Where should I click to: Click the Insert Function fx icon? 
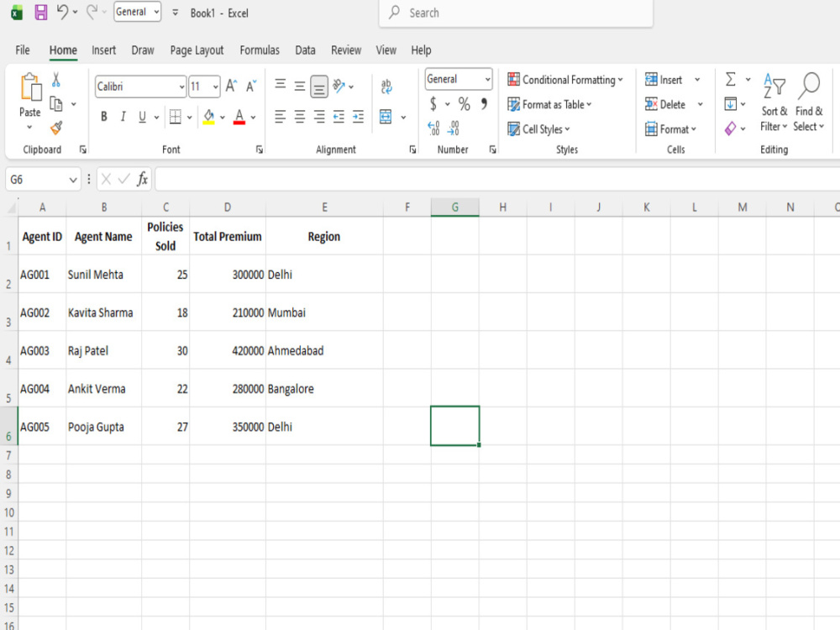(x=142, y=179)
